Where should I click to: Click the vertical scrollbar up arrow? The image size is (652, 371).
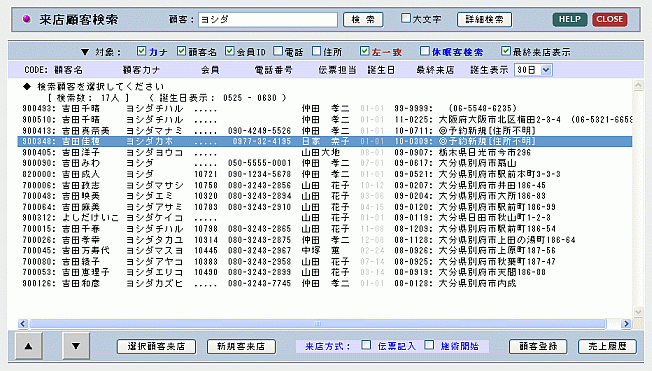pyautogui.click(x=638, y=86)
